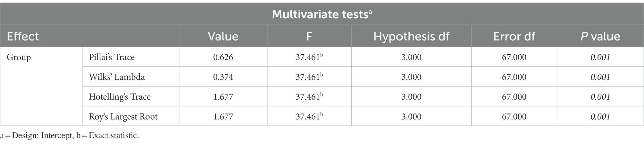Click F value in Pillai's Trace row
Image resolution: width=644 pixels, height=145 pixels.
click(x=309, y=57)
